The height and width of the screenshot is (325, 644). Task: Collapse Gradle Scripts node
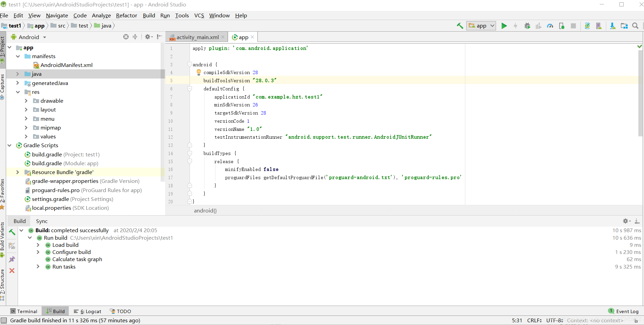(x=10, y=145)
